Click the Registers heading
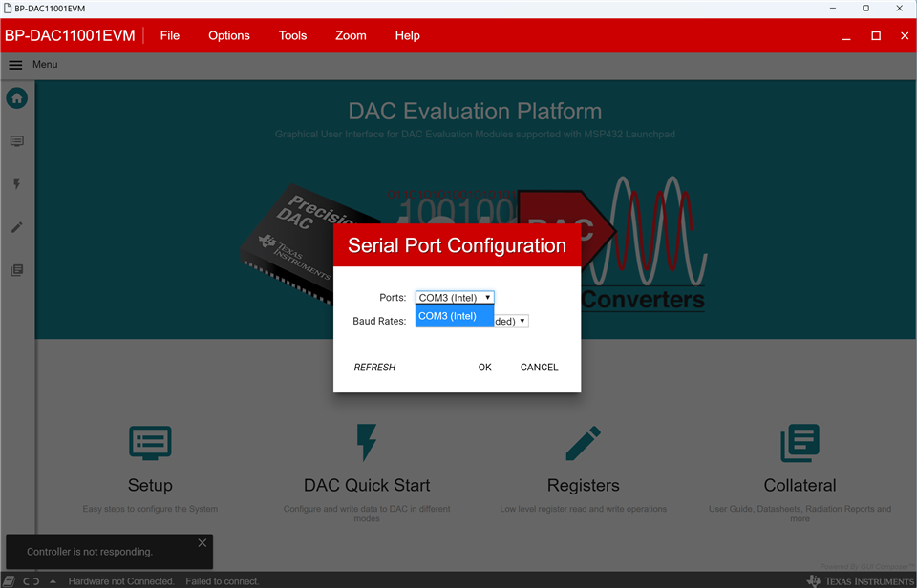The image size is (917, 588). 583,485
